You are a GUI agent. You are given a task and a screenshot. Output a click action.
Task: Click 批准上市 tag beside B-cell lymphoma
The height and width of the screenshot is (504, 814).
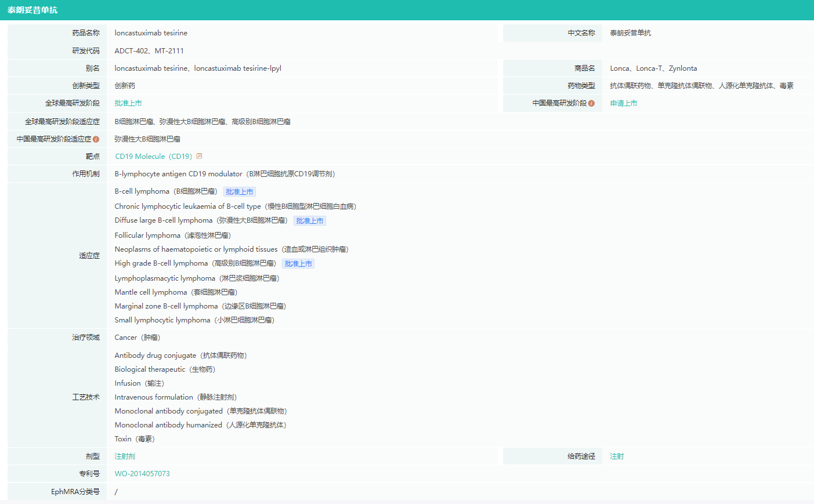click(x=239, y=192)
